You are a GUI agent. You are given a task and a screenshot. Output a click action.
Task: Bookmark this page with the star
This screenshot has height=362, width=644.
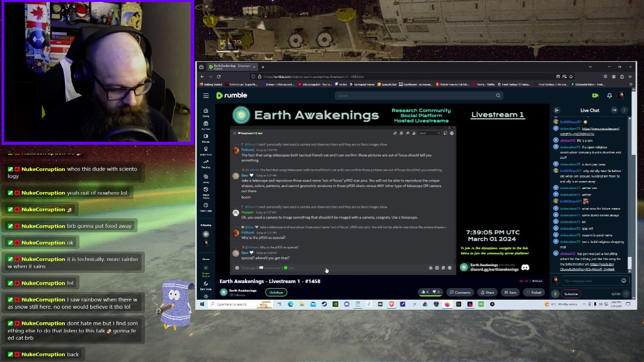(x=570, y=76)
